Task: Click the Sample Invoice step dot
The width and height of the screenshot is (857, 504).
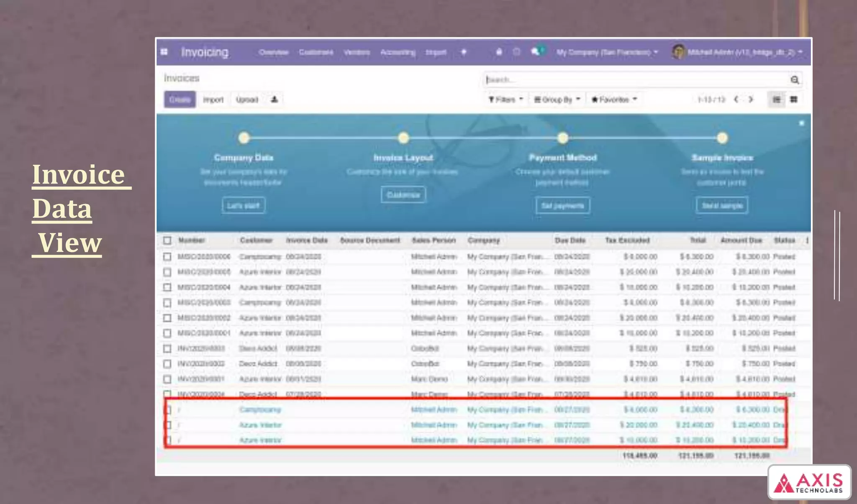Action: [x=722, y=138]
